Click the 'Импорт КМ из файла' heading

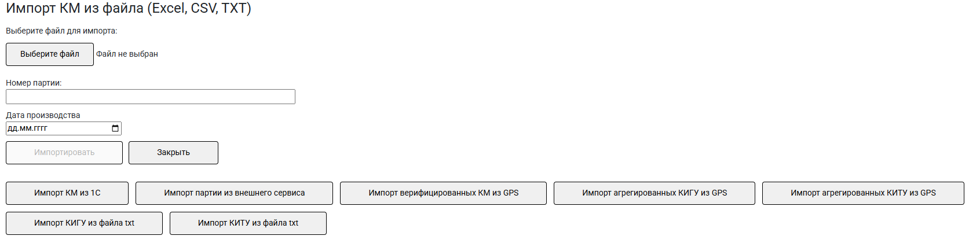tap(129, 9)
